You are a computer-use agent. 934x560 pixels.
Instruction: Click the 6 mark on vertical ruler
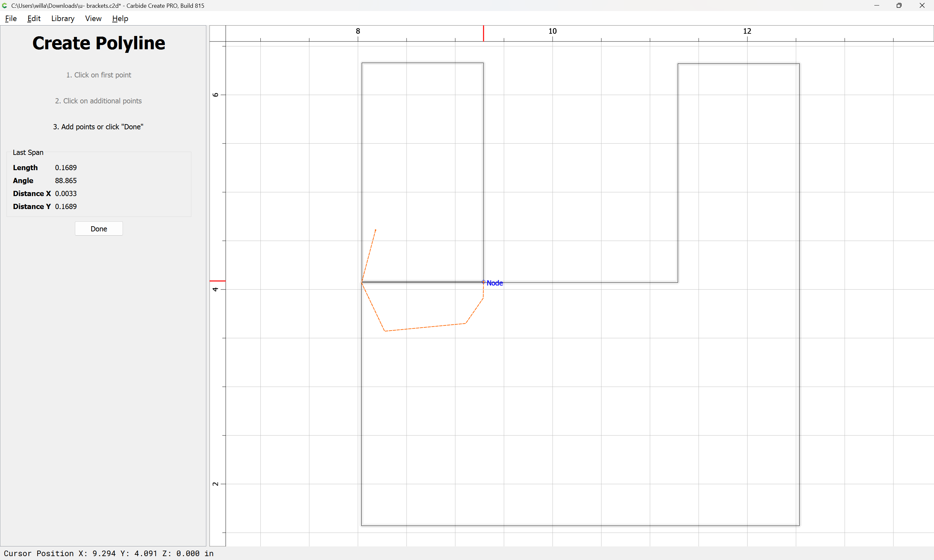point(216,95)
